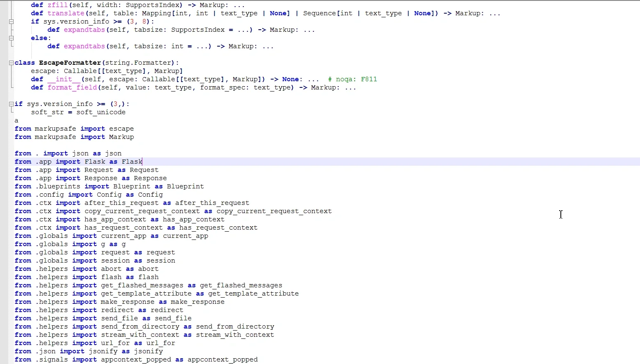Collapse the 'if sys.version_info >= (3,)' fold
Screen dimensions: 640x364
point(11,104)
